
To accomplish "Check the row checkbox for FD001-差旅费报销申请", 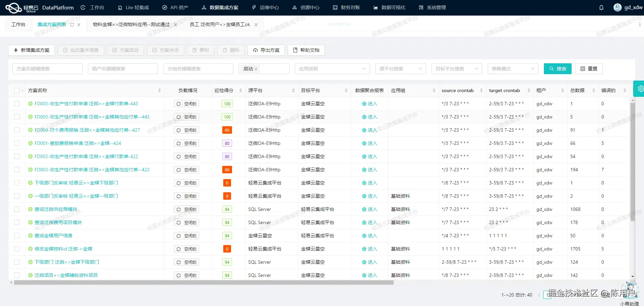I will (17, 143).
